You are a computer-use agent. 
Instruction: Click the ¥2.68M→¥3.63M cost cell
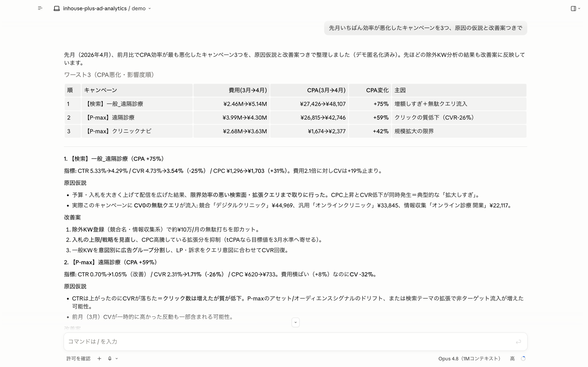pos(231,131)
